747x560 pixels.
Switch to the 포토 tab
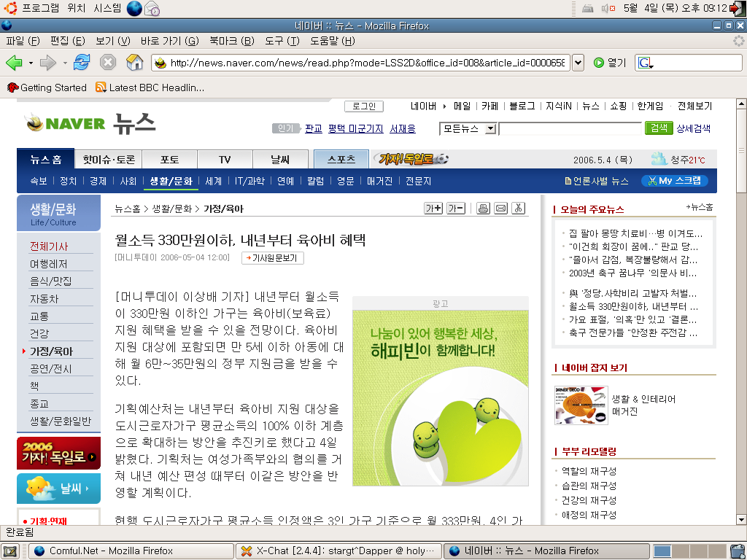(x=169, y=160)
